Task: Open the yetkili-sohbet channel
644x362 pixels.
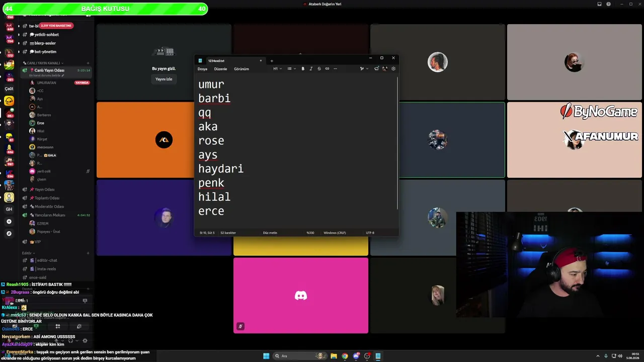Action: tap(47, 35)
